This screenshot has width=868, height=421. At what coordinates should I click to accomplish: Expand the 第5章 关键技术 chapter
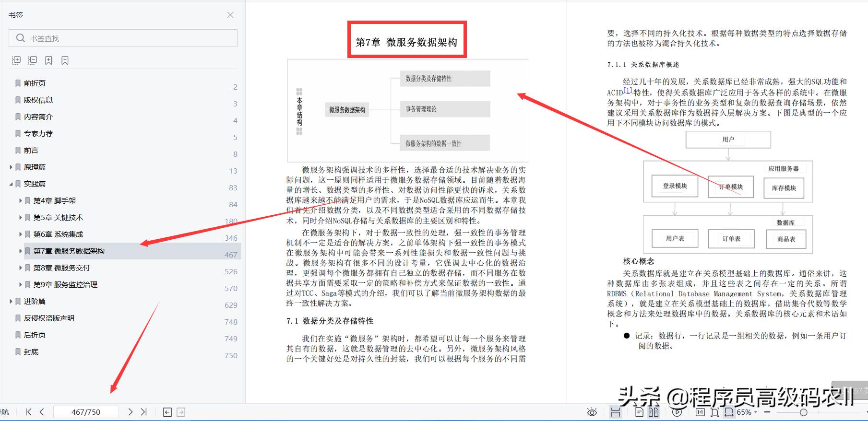click(x=21, y=217)
